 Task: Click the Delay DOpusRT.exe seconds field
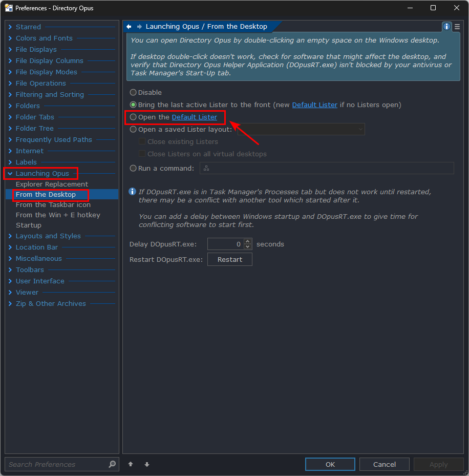[226, 244]
